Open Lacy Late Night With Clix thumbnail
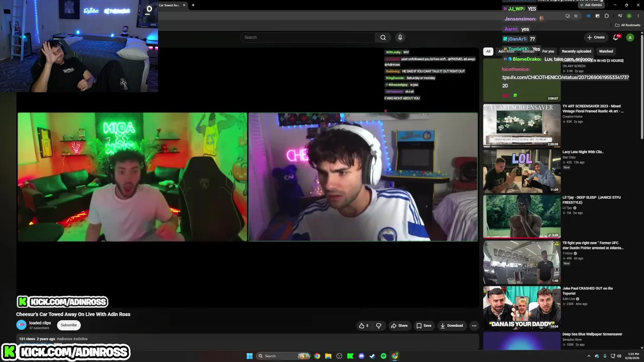 (x=522, y=171)
